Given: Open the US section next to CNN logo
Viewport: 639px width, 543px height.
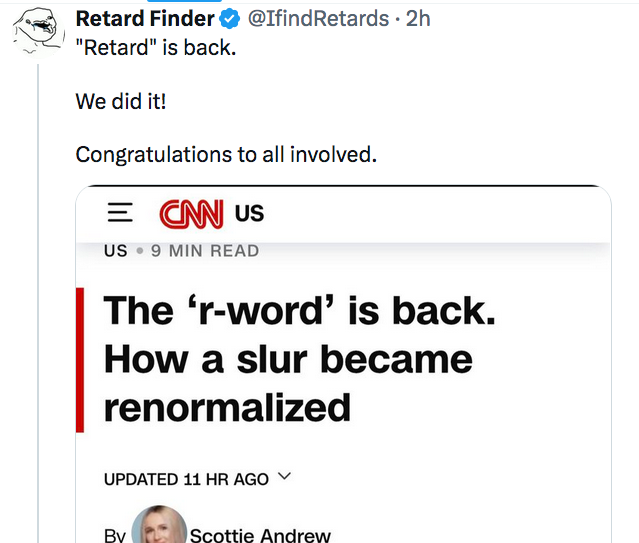Looking at the screenshot, I should pos(249,213).
